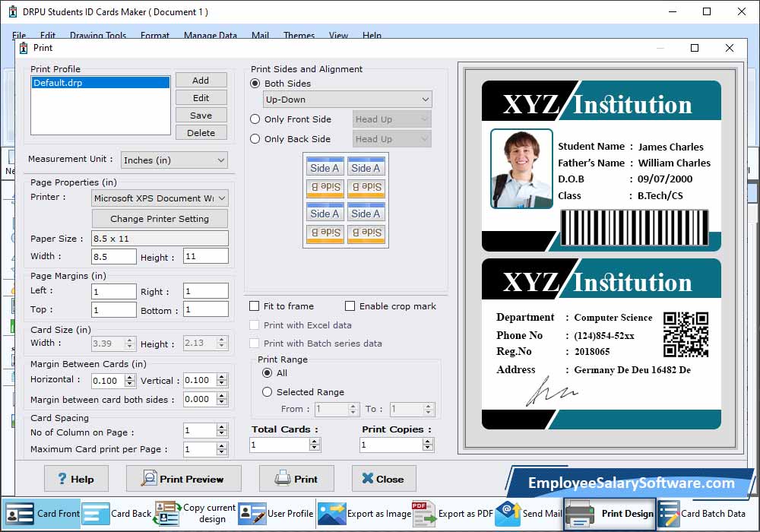Switch to Card Back view
This screenshot has height=532, width=760.
click(x=117, y=514)
